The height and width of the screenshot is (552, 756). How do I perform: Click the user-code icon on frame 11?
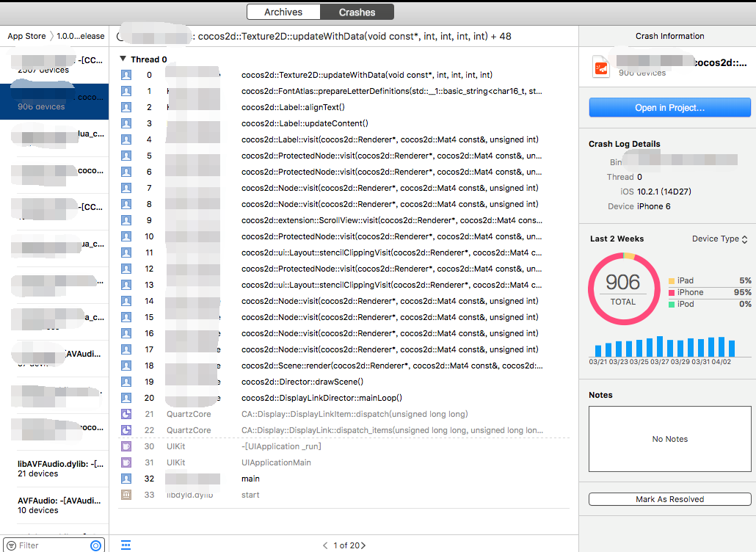pos(126,253)
